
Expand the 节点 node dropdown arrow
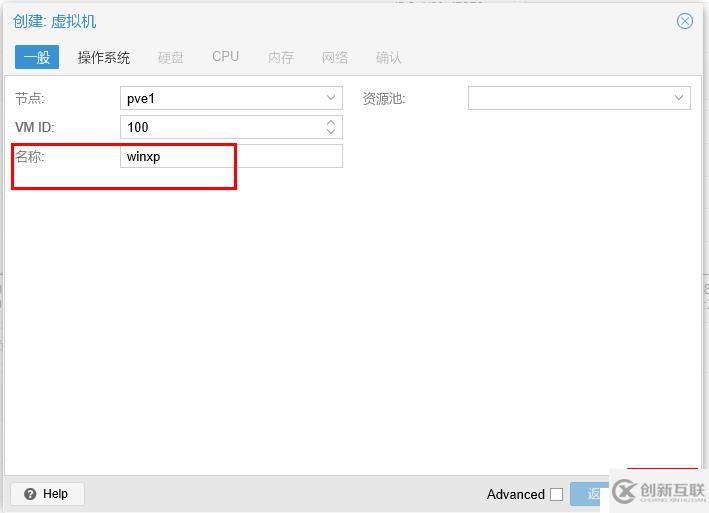click(x=331, y=98)
